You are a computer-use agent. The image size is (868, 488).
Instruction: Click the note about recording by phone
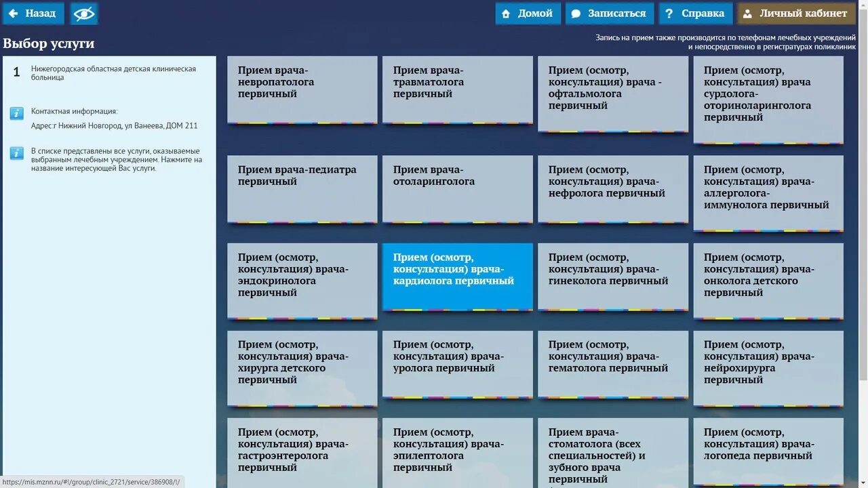pos(726,42)
